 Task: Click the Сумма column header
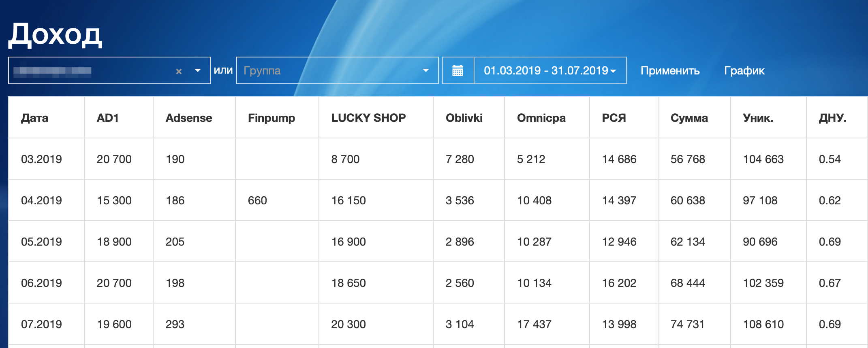(x=689, y=118)
